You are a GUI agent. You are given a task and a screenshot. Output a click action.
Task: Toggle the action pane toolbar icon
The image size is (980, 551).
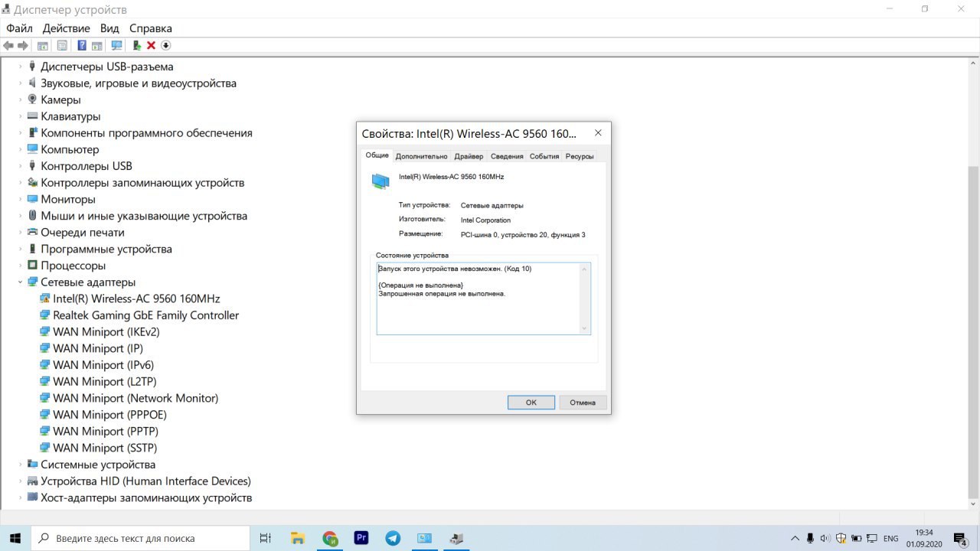(x=97, y=46)
